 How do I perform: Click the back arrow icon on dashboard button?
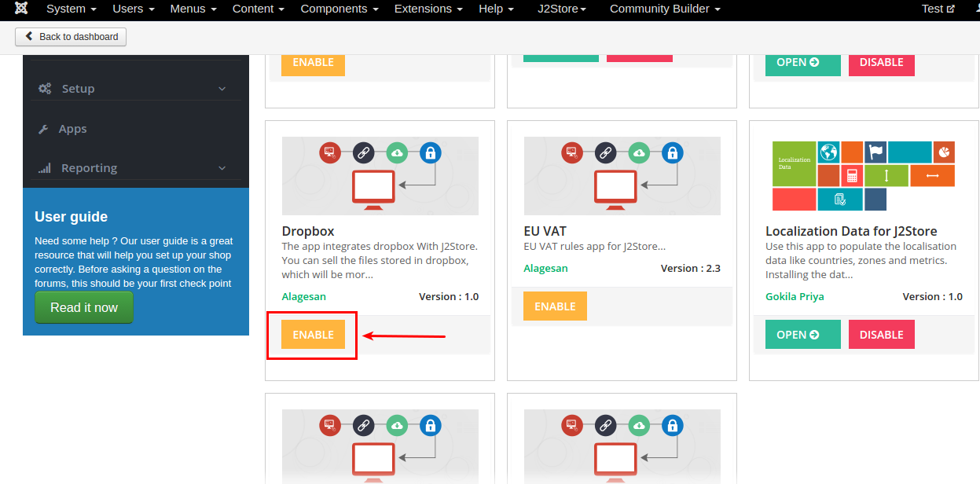(30, 36)
